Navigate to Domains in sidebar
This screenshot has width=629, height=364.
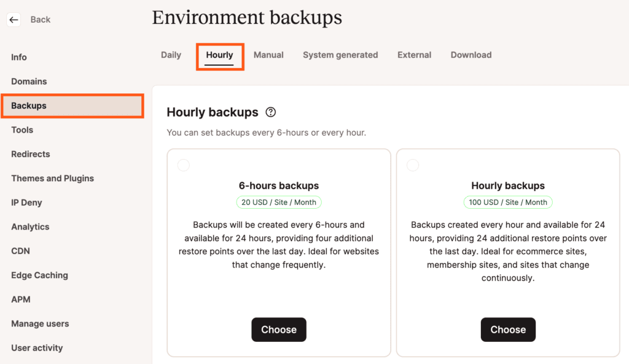pos(29,81)
